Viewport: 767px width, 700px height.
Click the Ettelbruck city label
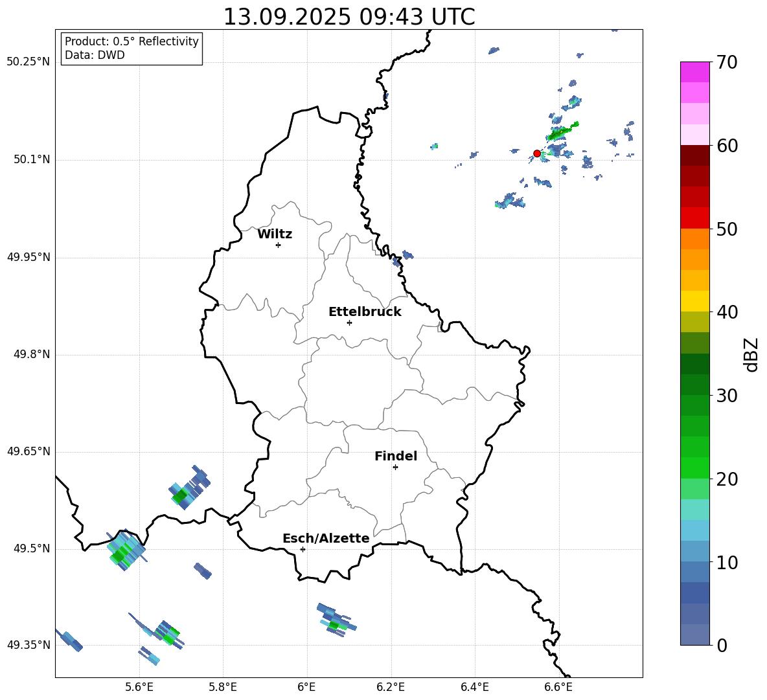click(365, 312)
